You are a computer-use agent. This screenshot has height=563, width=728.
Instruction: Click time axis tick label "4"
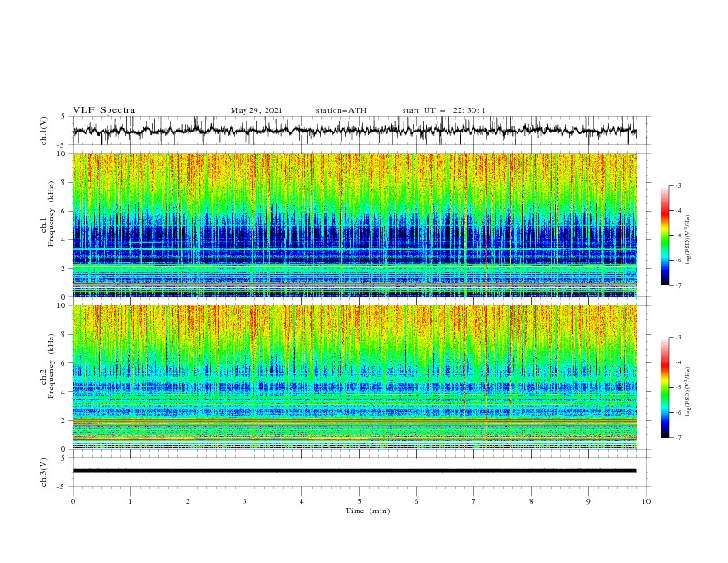(x=302, y=501)
